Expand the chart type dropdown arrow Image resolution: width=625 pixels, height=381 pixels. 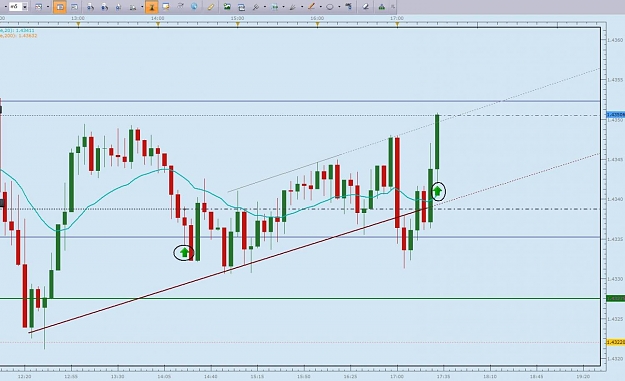point(48,7)
